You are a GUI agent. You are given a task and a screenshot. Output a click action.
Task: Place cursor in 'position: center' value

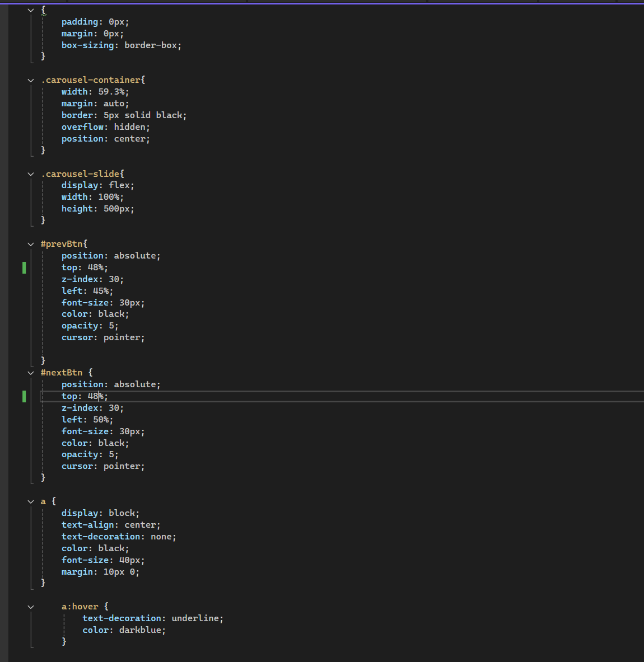[132, 139]
